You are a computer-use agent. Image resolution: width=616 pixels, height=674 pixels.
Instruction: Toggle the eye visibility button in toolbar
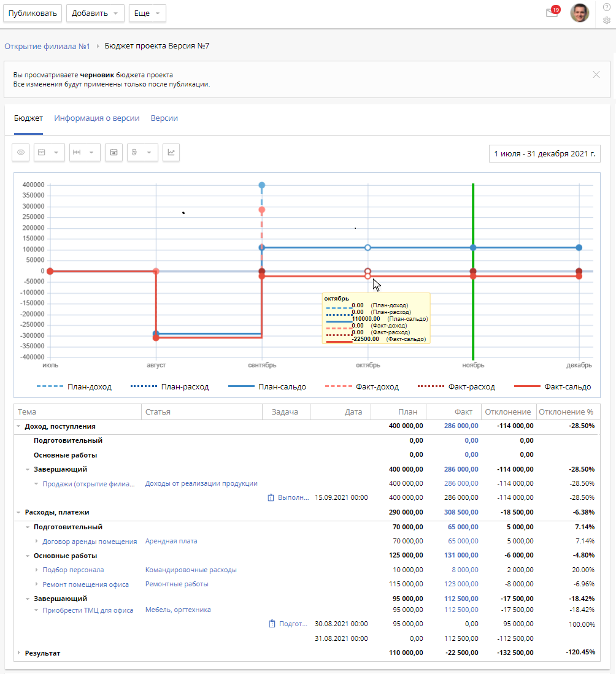(21, 153)
